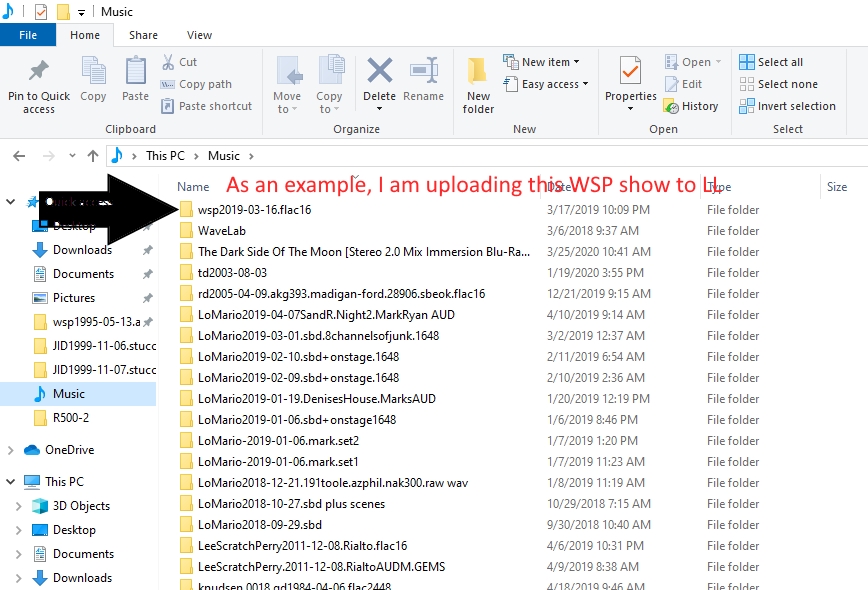Open the Properties checkmark icon

[631, 71]
